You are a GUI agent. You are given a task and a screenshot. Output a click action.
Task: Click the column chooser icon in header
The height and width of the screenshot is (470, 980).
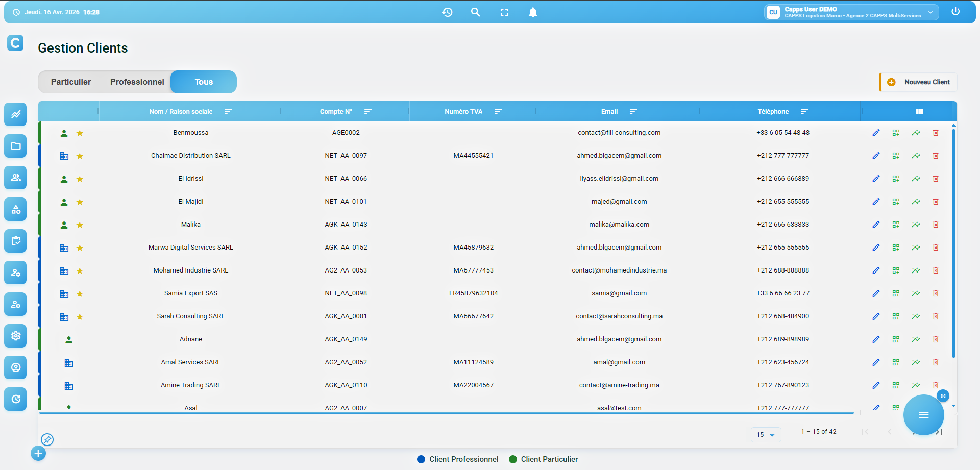(x=919, y=111)
